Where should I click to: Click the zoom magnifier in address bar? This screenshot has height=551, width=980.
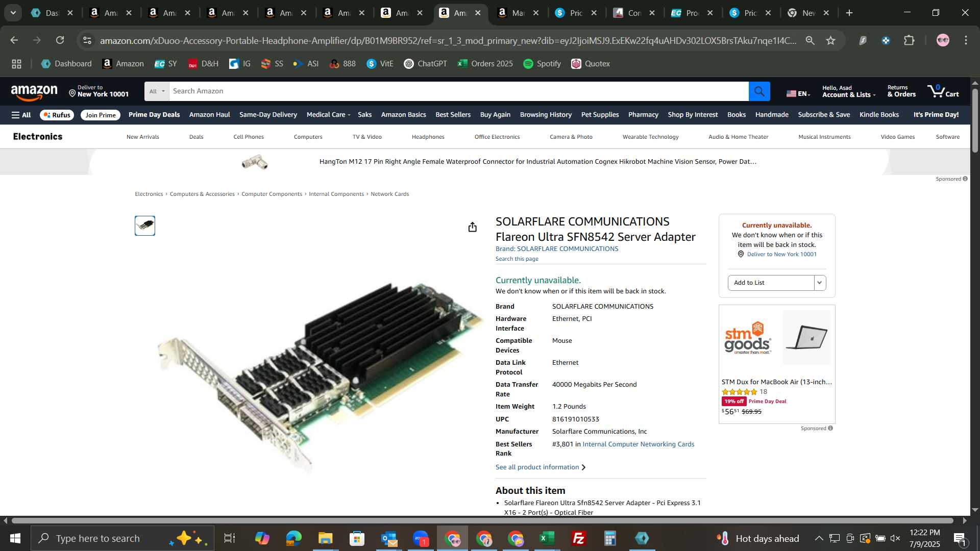click(810, 40)
